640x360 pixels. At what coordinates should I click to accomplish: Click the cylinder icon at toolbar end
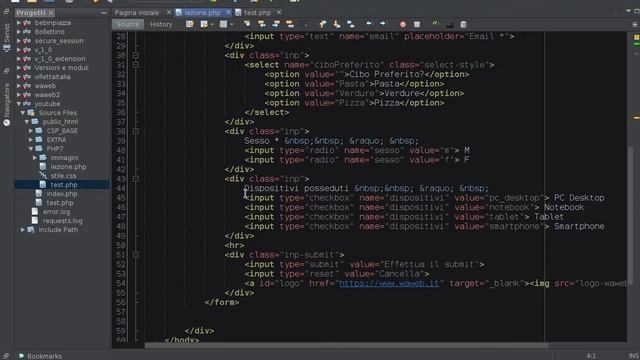(x=463, y=24)
